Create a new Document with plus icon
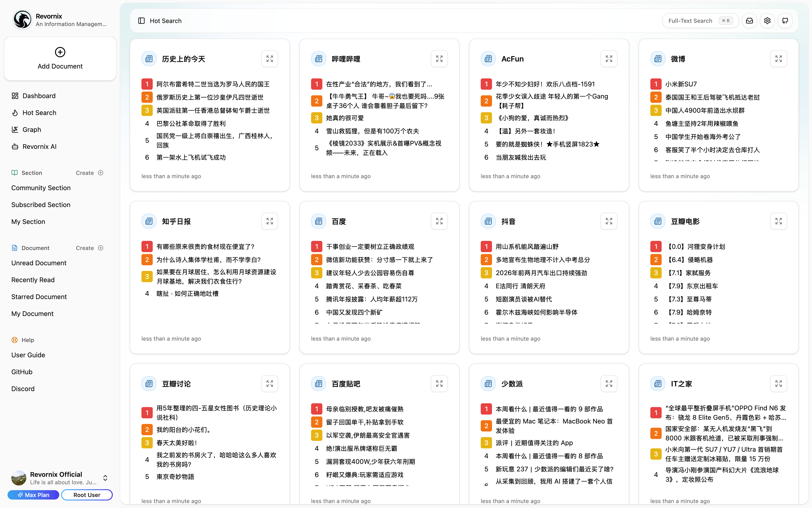812x508 pixels. [x=101, y=248]
